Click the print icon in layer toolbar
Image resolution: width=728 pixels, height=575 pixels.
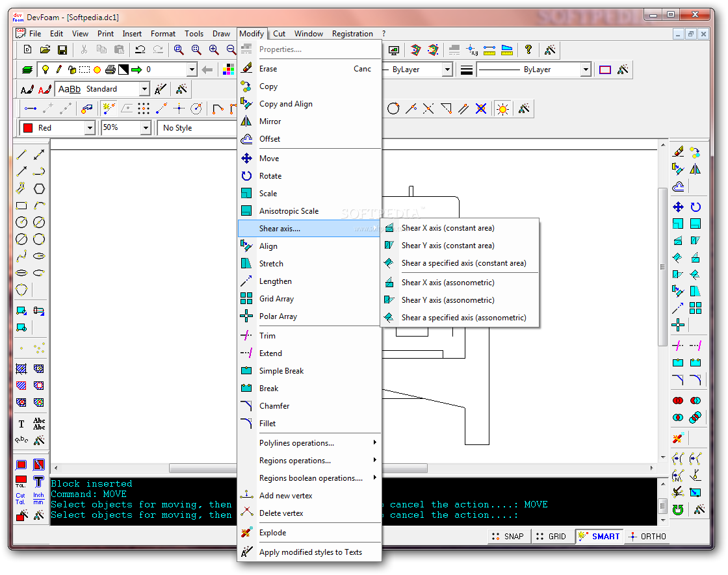coord(110,70)
